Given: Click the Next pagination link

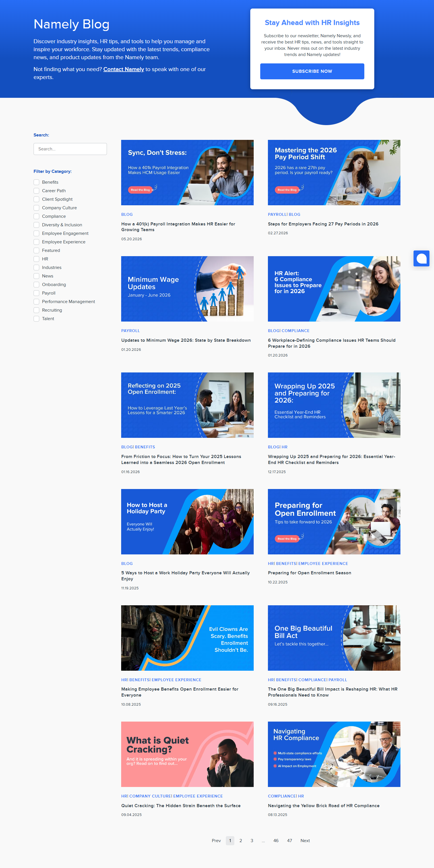Looking at the screenshot, I should [x=305, y=840].
